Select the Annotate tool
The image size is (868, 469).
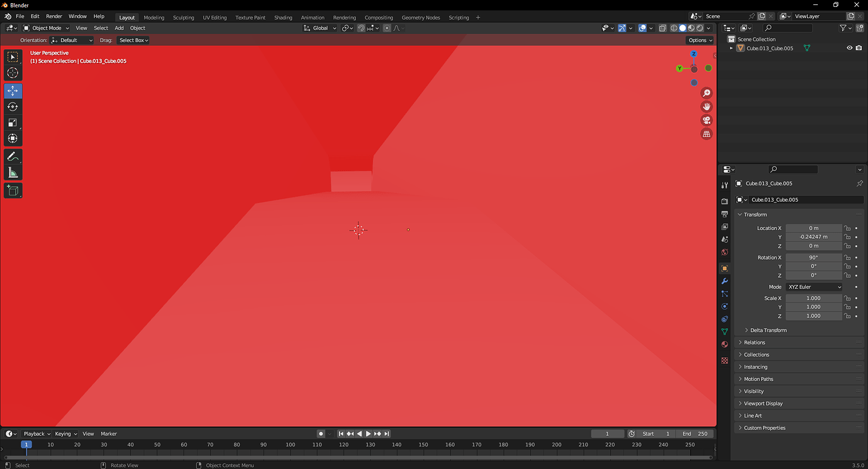13,156
